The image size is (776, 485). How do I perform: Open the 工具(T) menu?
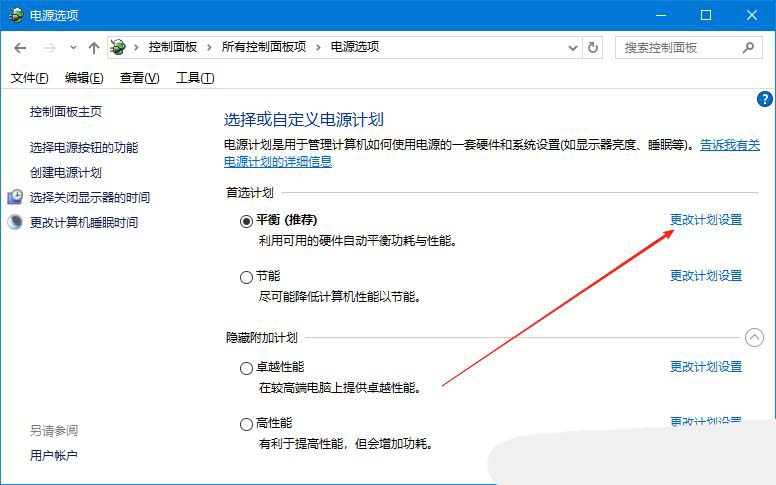195,78
